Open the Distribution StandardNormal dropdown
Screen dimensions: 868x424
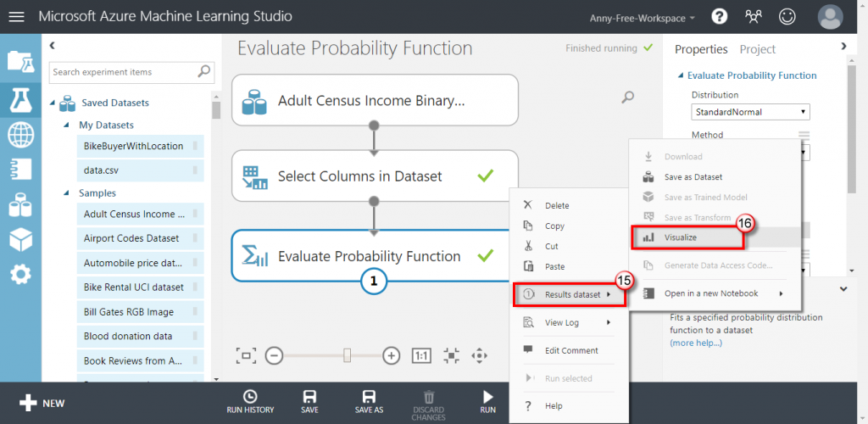point(751,112)
